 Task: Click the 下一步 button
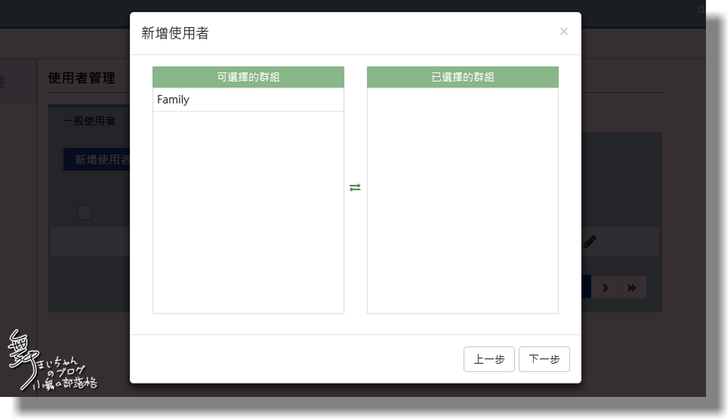coord(544,360)
